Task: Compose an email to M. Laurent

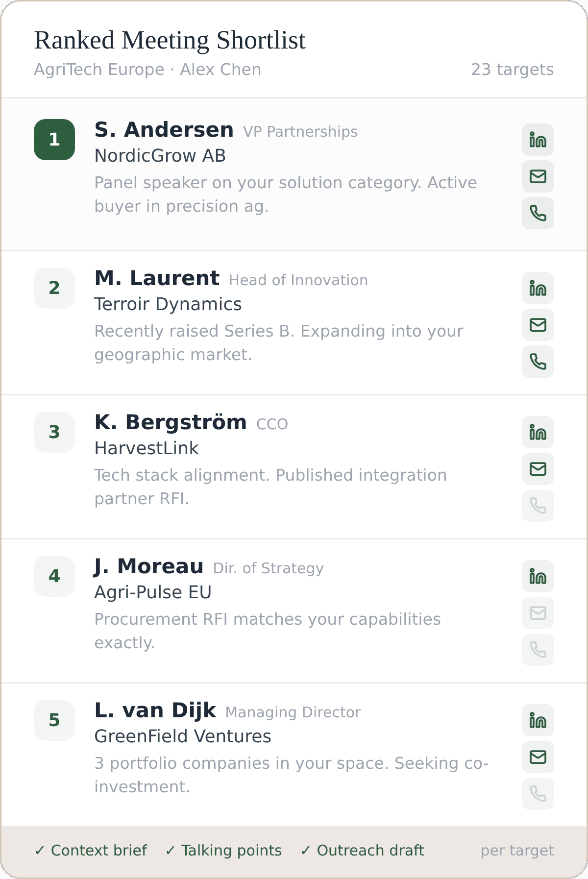Action: [x=538, y=325]
